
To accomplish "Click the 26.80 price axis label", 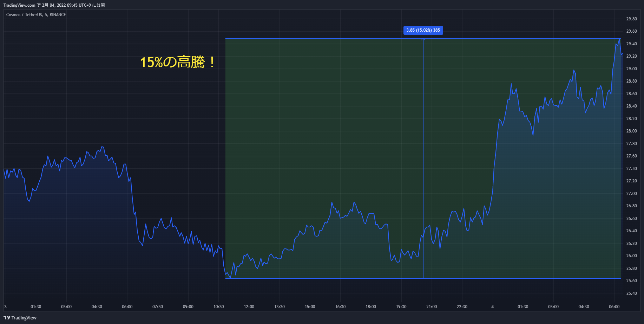I will (631, 206).
